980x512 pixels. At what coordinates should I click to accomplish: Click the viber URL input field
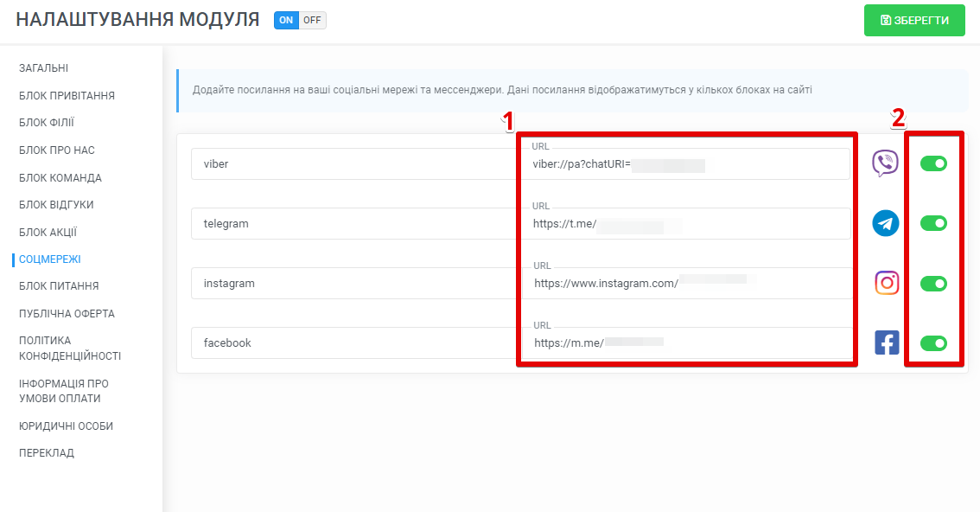(686, 164)
